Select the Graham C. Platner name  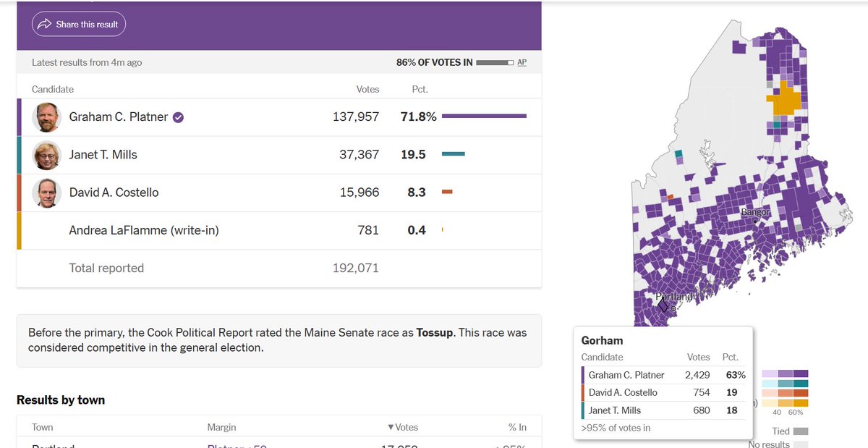(x=119, y=117)
